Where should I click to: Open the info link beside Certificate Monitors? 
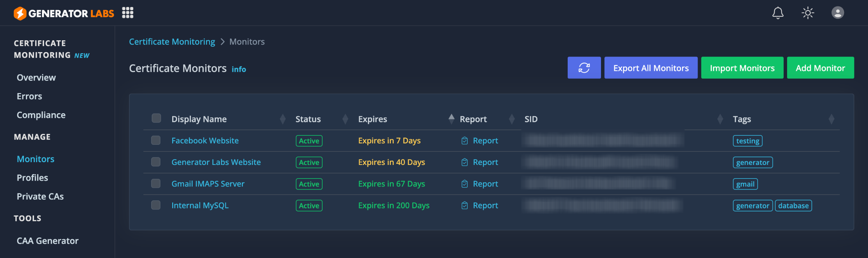pos(239,69)
